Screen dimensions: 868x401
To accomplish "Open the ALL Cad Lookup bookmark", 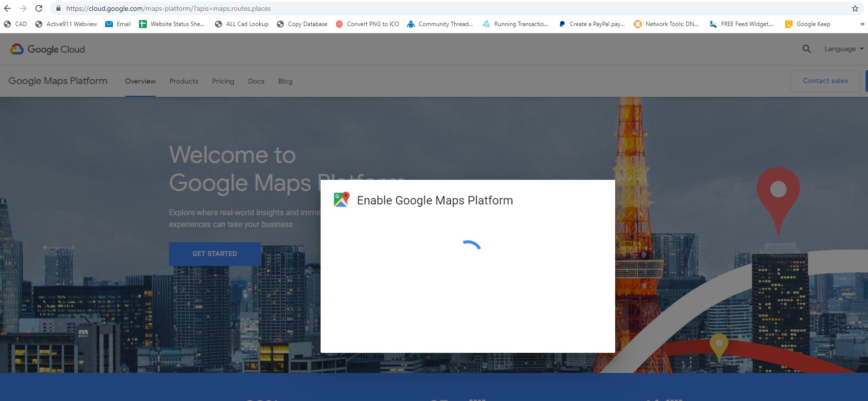I will [x=242, y=24].
